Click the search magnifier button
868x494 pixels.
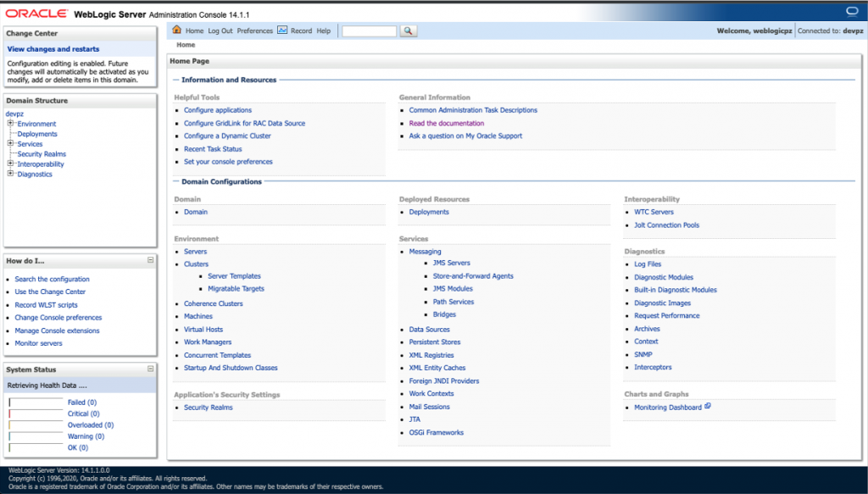coord(408,31)
